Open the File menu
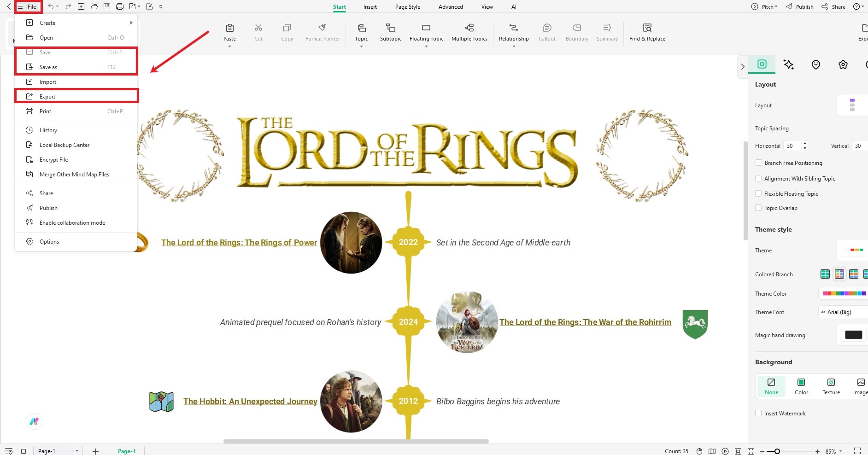Viewport: 868px width, 455px height. (28, 6)
